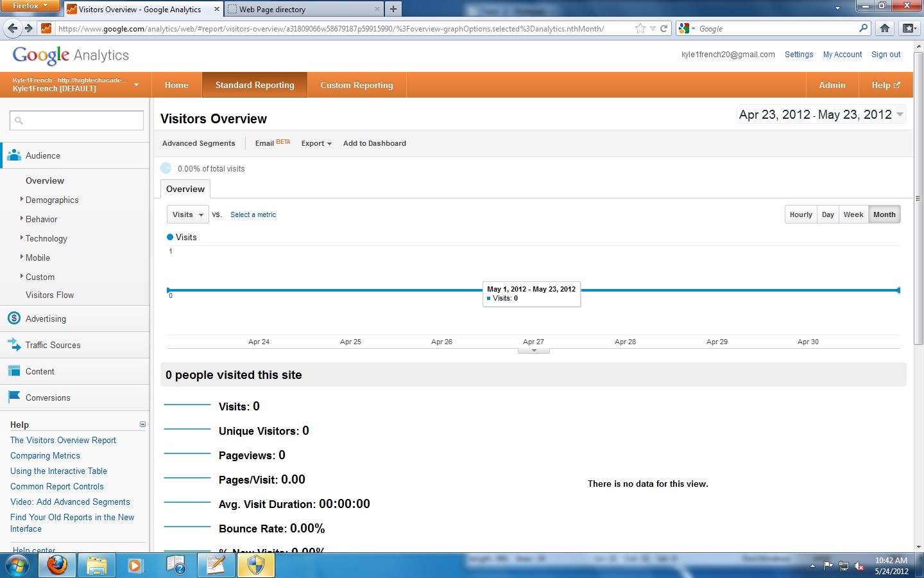Image resolution: width=924 pixels, height=578 pixels.
Task: Reload the page with the refresh icon
Action: [x=664, y=28]
